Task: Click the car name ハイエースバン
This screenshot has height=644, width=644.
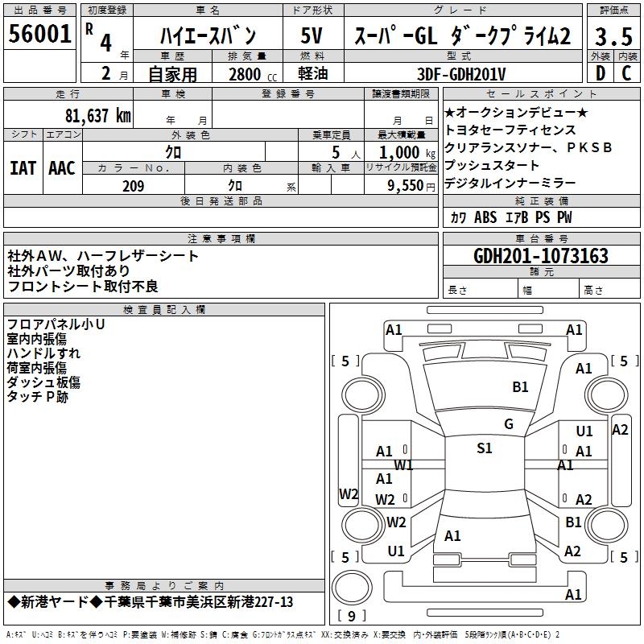Action: pos(208,36)
